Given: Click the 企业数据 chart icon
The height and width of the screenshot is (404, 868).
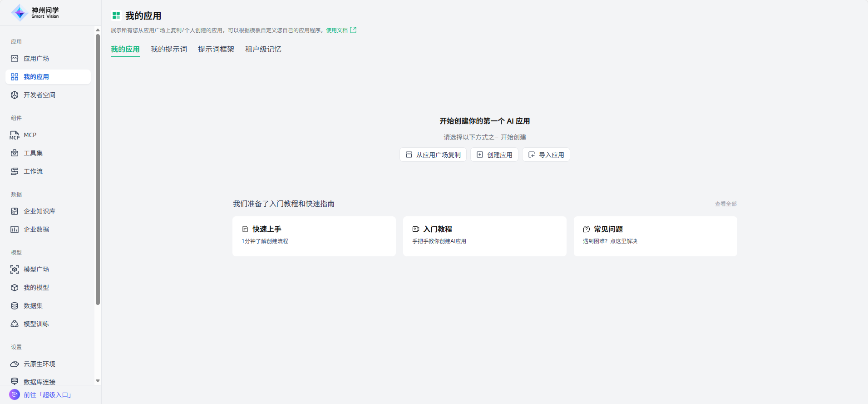Looking at the screenshot, I should (x=15, y=229).
